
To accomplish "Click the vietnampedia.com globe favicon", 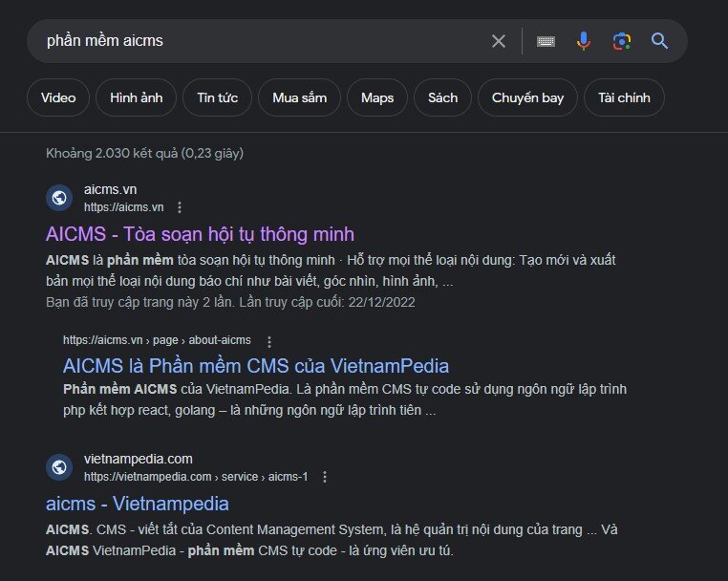I will tap(59, 467).
